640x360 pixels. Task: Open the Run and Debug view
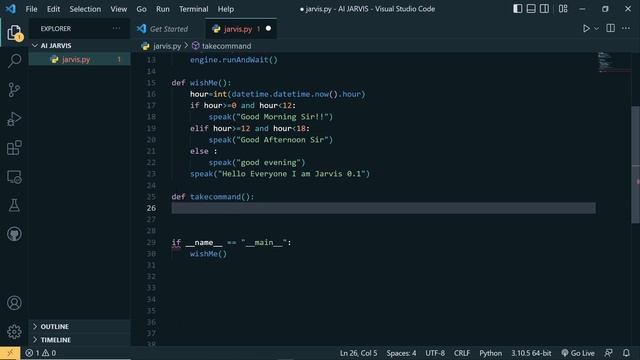click(x=14, y=119)
